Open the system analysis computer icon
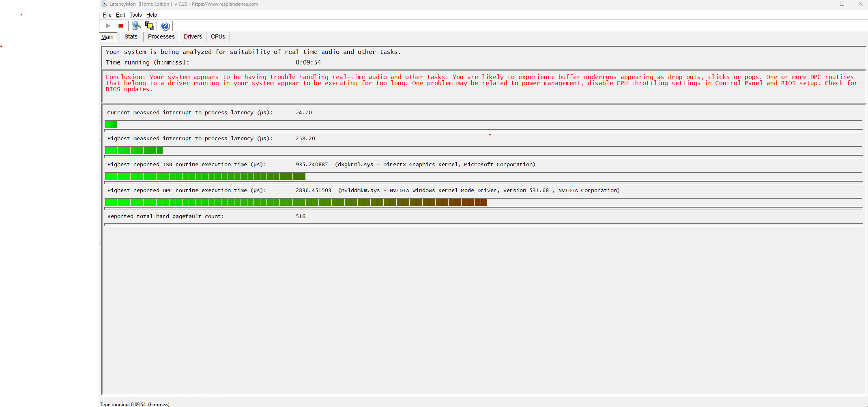Image resolution: width=868 pixels, height=407 pixels. pos(137,26)
